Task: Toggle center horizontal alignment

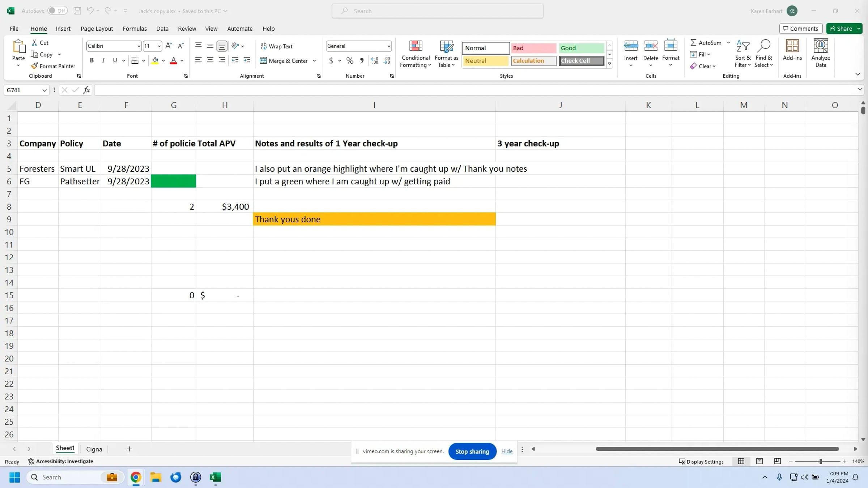Action: [210, 61]
